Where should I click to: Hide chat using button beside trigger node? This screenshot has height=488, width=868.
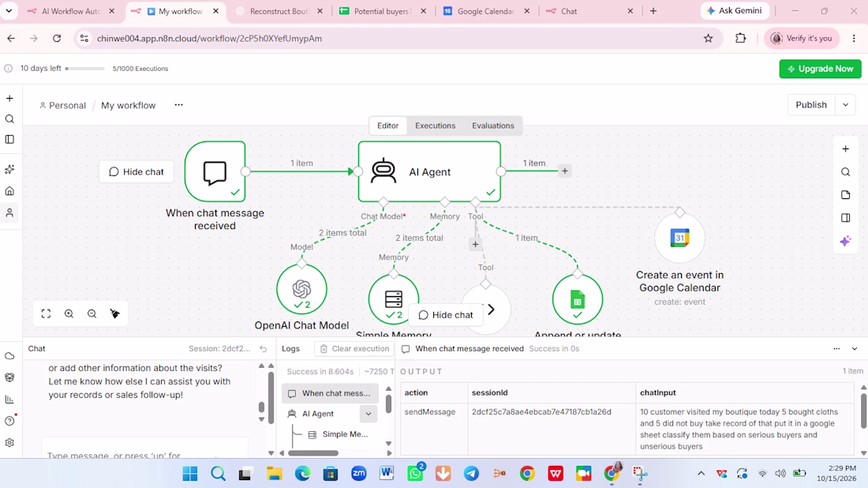[137, 171]
